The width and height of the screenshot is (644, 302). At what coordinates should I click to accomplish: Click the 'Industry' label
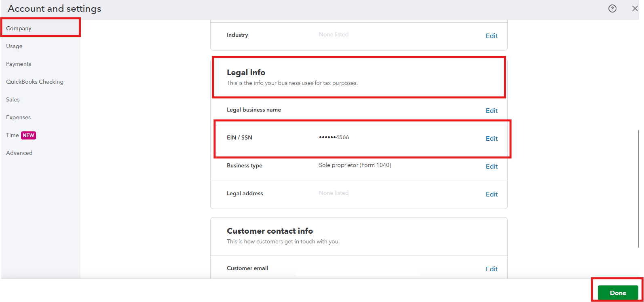(x=237, y=35)
